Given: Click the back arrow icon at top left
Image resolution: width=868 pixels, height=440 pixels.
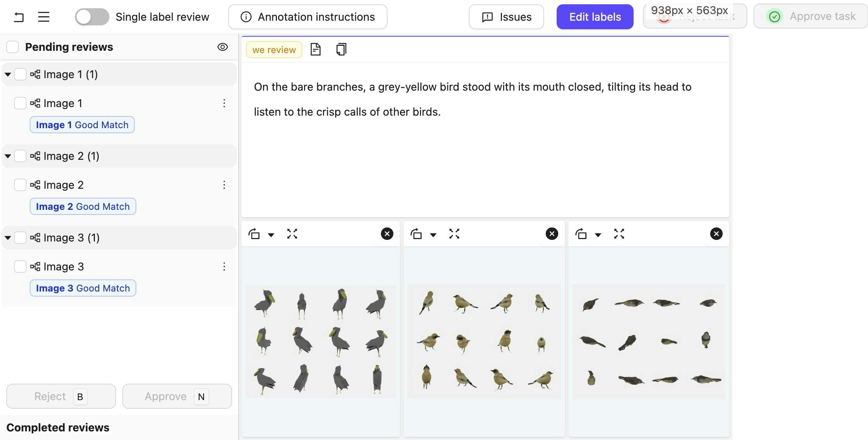Looking at the screenshot, I should (18, 17).
